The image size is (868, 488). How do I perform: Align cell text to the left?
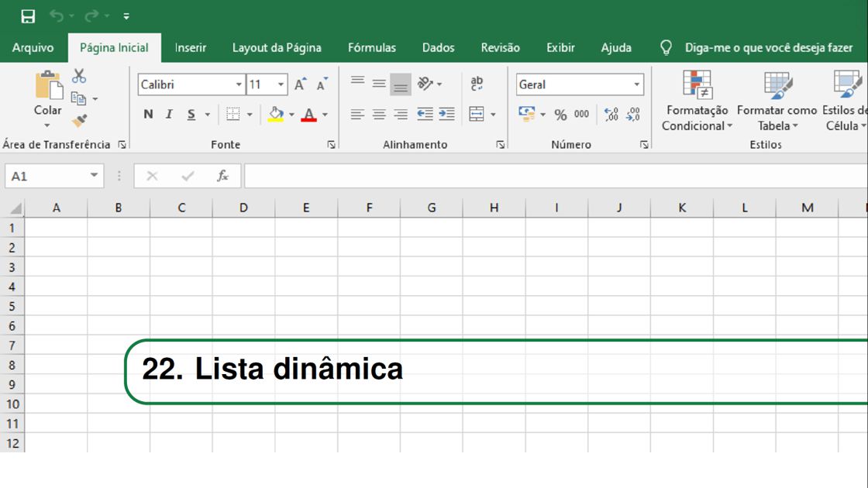(x=357, y=115)
